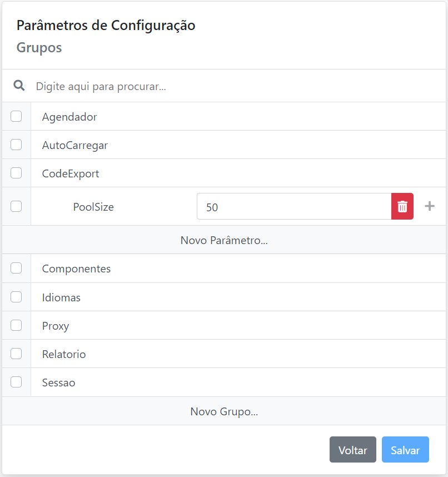Expand the Sessao group
This screenshot has width=448, height=477.
click(x=58, y=382)
